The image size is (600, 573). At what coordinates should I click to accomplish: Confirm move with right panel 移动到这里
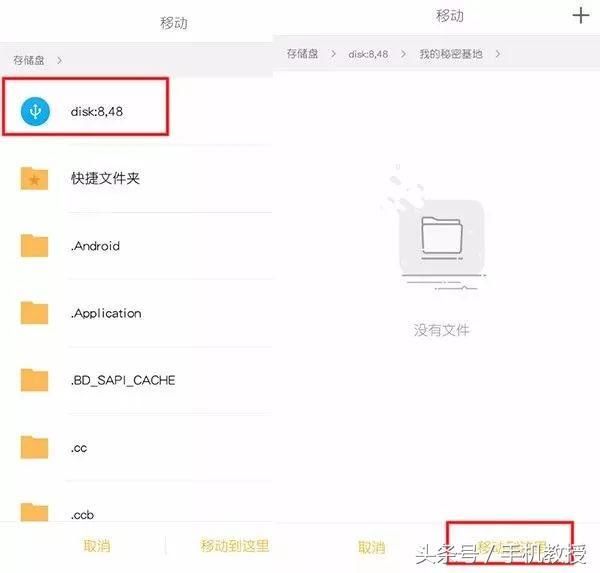coord(510,547)
